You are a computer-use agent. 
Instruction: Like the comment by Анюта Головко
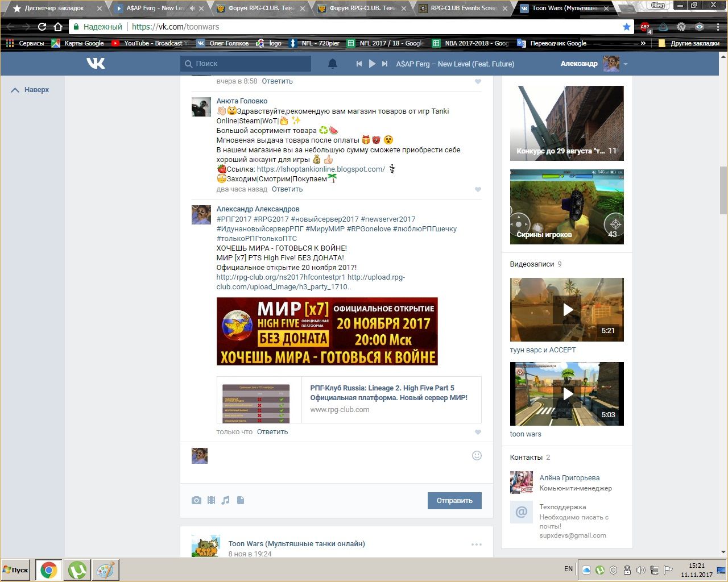coord(478,190)
